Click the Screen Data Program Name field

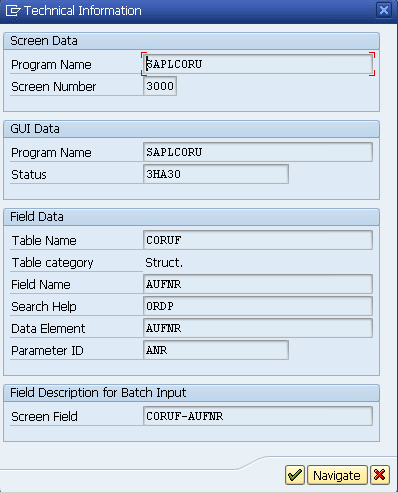pos(258,64)
